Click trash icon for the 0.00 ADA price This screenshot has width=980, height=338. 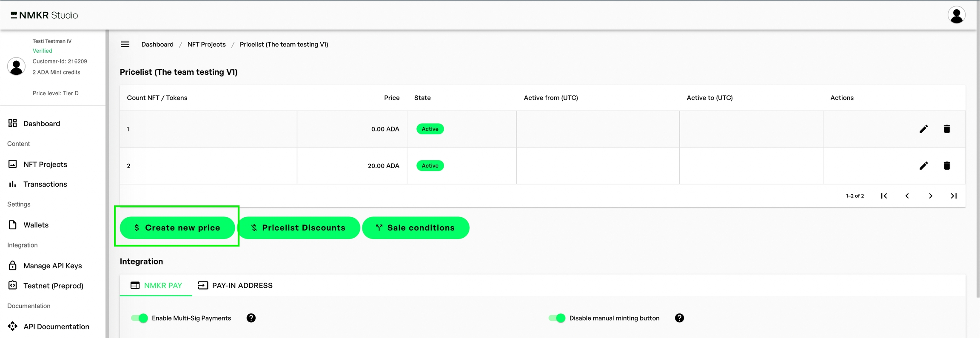[x=947, y=129]
